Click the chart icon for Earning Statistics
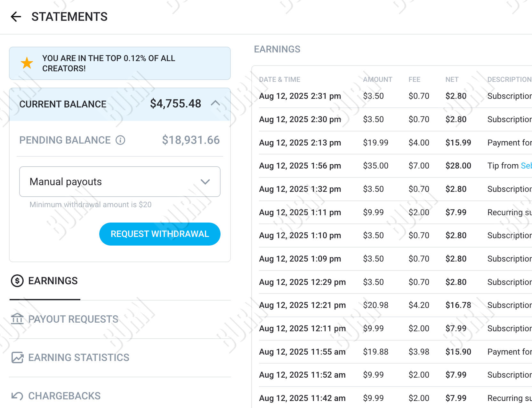Image resolution: width=532 pixels, height=408 pixels. 17,357
